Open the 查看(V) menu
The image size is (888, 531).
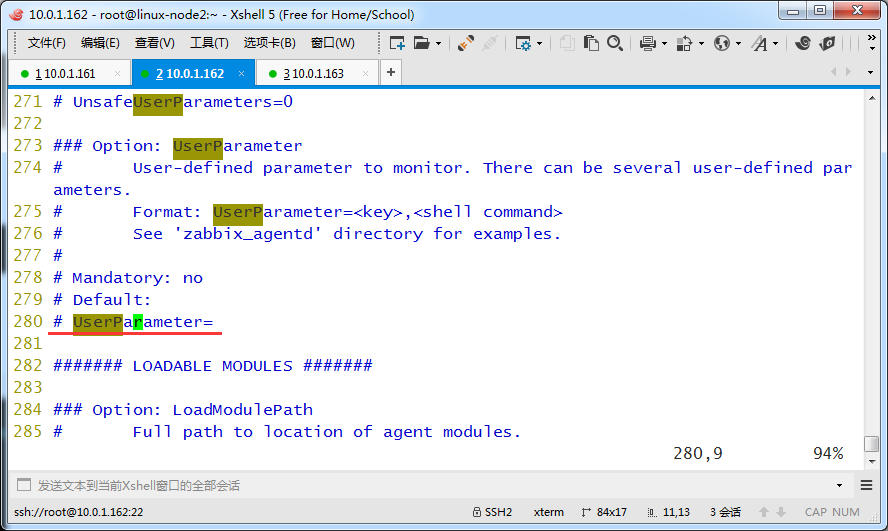155,43
